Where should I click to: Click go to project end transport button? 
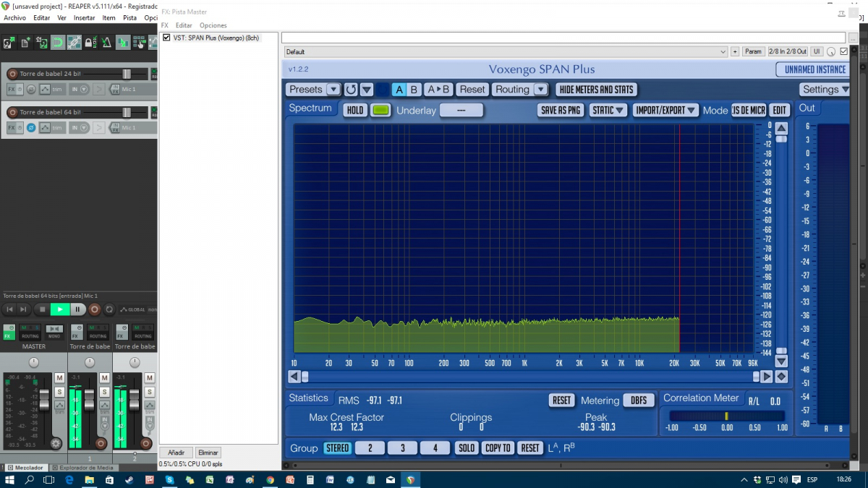23,309
